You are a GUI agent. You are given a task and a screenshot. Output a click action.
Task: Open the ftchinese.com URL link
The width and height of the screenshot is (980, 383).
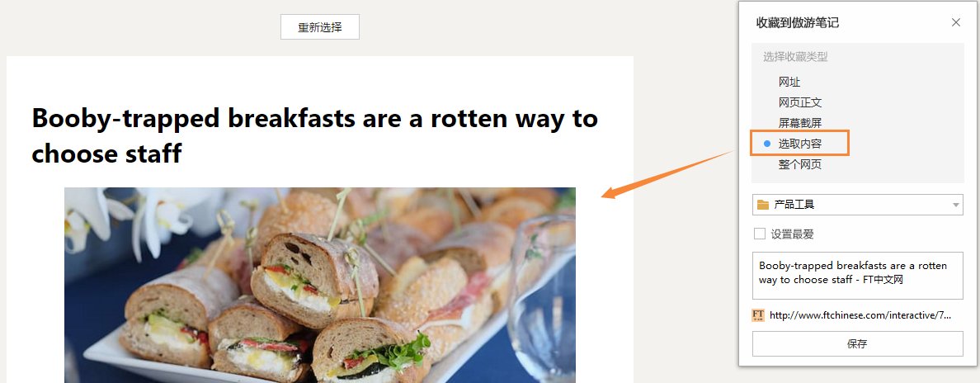tap(860, 315)
